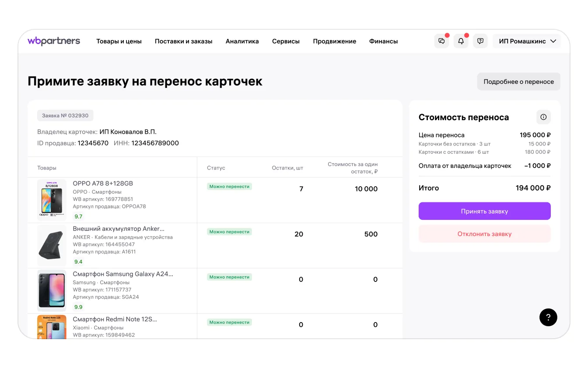Screen dimensions: 588x368
Task: Click the Артикул продавца: SGA24 line
Action: tap(106, 297)
